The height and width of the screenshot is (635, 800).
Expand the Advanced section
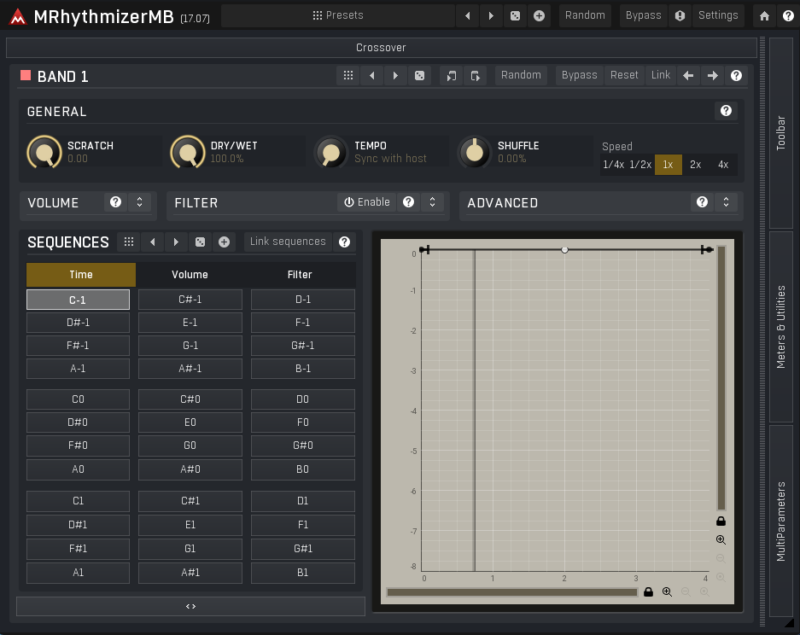coord(726,202)
